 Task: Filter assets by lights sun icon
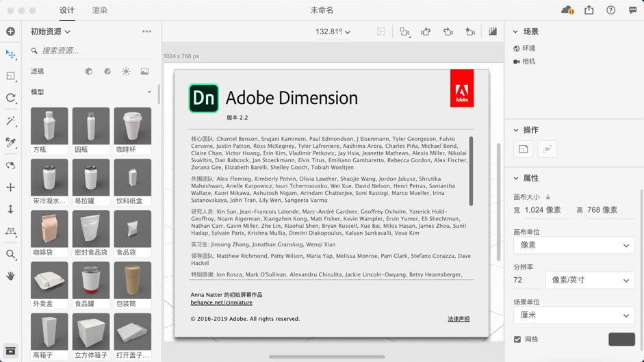coord(126,71)
